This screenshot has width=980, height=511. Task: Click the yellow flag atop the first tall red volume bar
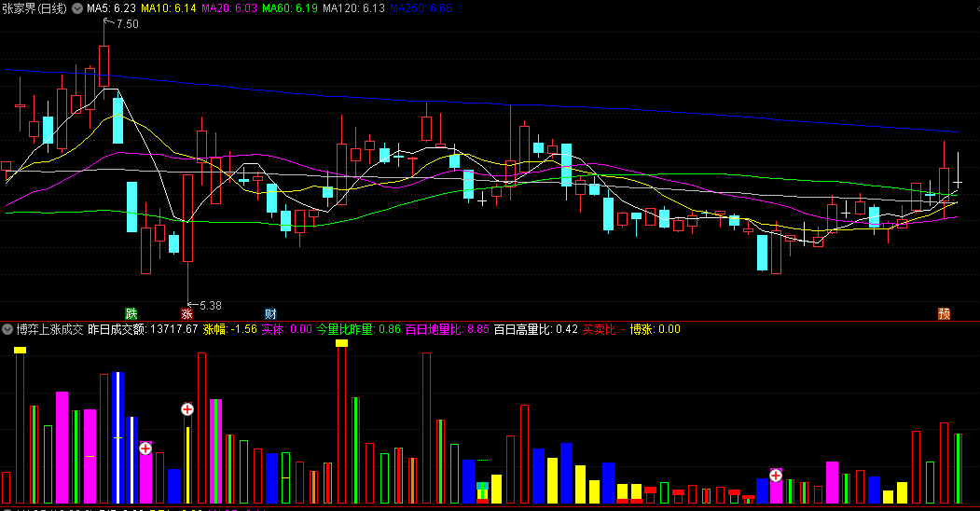20,351
